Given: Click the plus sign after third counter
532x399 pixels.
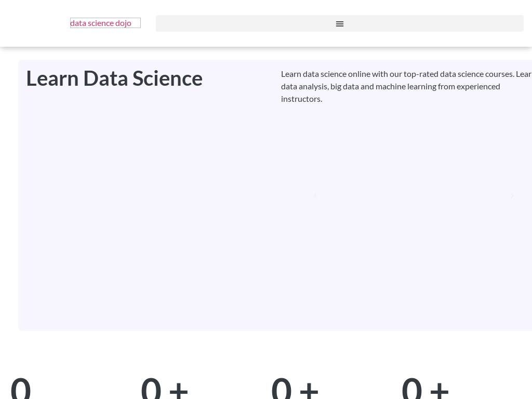Looking at the screenshot, I should point(309,389).
